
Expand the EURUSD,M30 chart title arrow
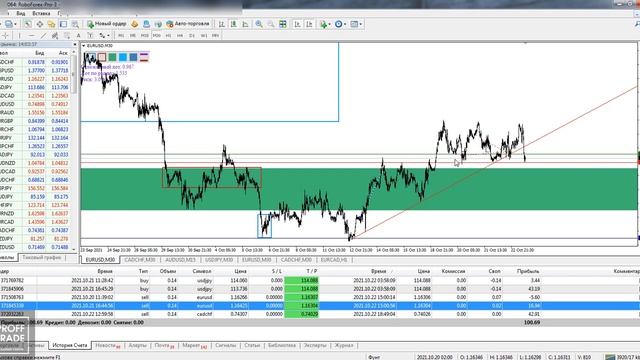[x=84, y=46]
